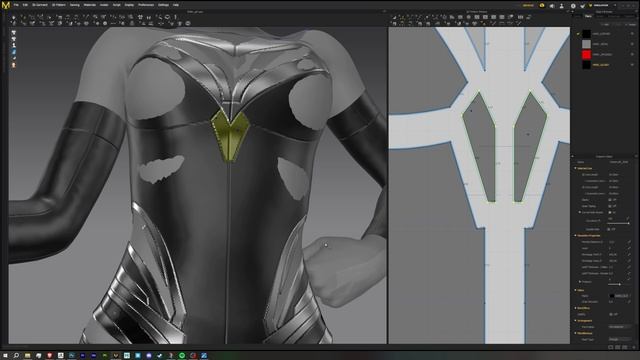The height and width of the screenshot is (360, 640).
Task: Click the Add button in Object Browser
Action: 607,24
